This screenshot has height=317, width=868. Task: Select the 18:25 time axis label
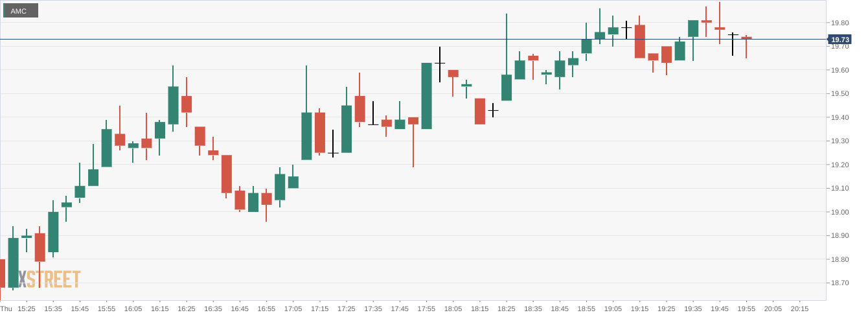pos(507,309)
